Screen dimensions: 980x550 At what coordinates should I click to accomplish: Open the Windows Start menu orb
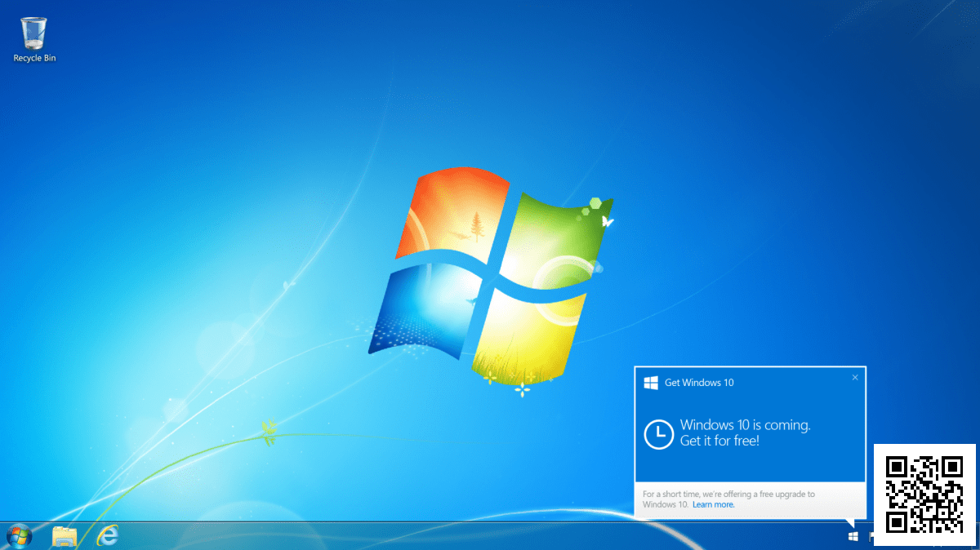point(19,536)
